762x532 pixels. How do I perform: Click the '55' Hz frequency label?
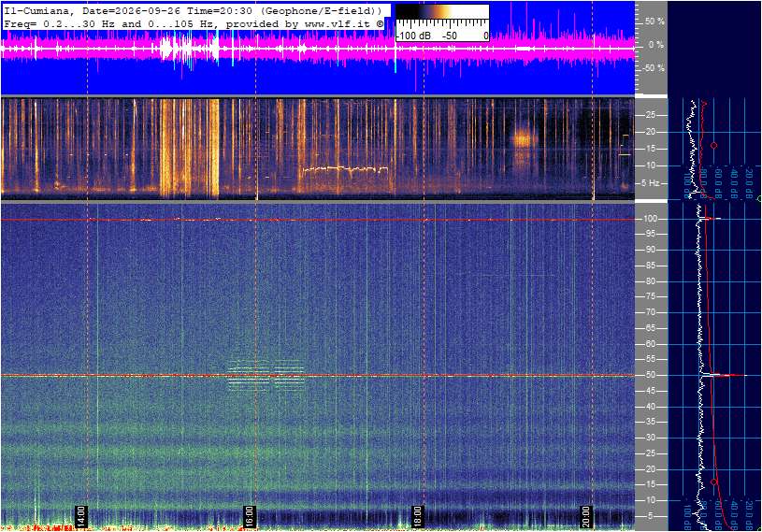pos(650,360)
